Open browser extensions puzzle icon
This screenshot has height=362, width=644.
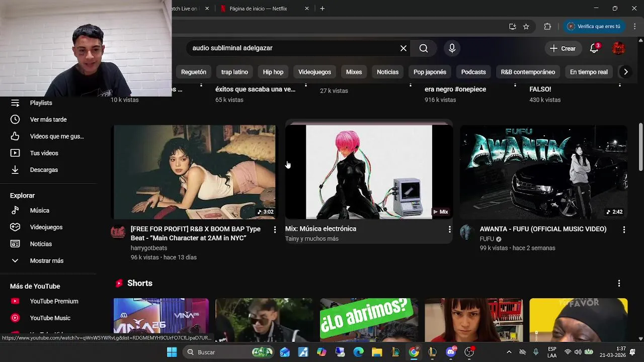point(547,27)
